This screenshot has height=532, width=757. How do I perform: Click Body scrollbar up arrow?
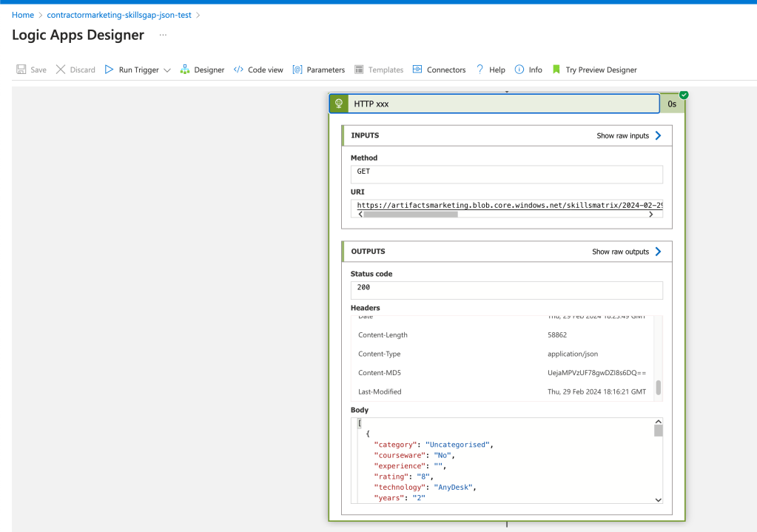(x=658, y=422)
